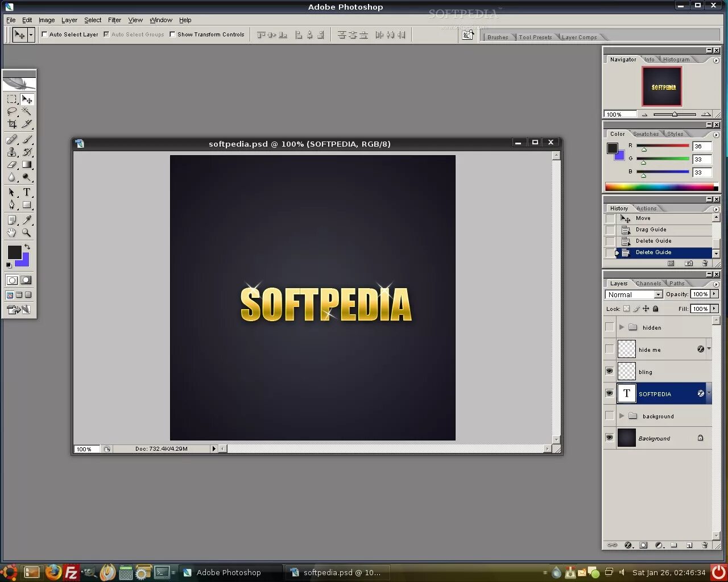
Task: Add a layer mask from Layers footer
Action: point(643,545)
